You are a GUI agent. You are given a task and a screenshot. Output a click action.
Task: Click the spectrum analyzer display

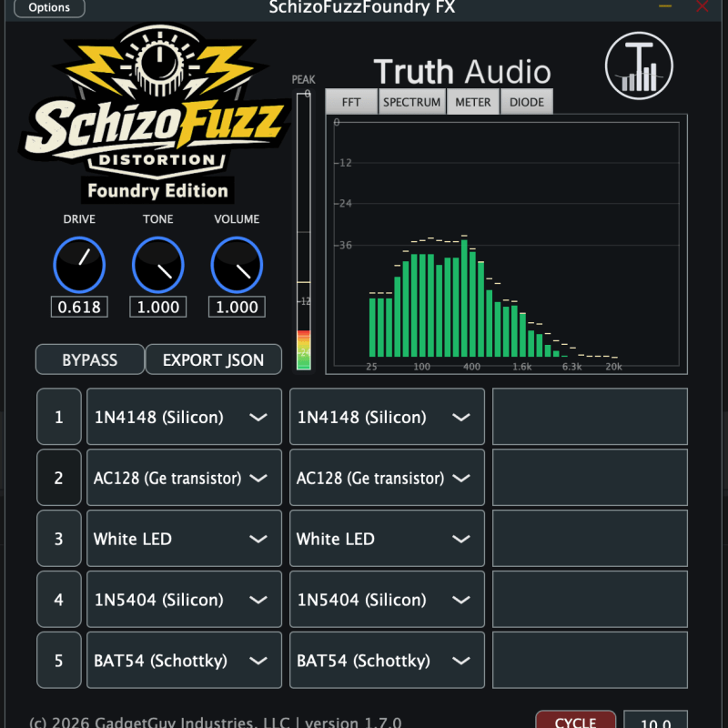tap(507, 244)
